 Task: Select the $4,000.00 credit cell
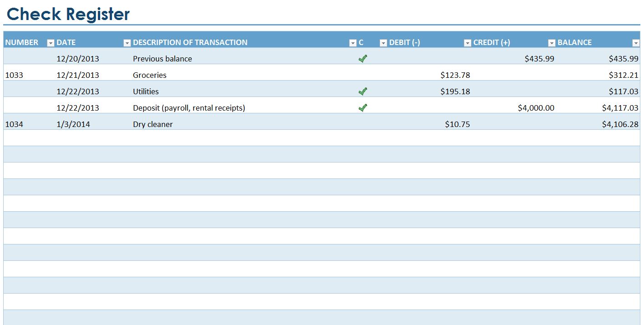click(x=536, y=107)
